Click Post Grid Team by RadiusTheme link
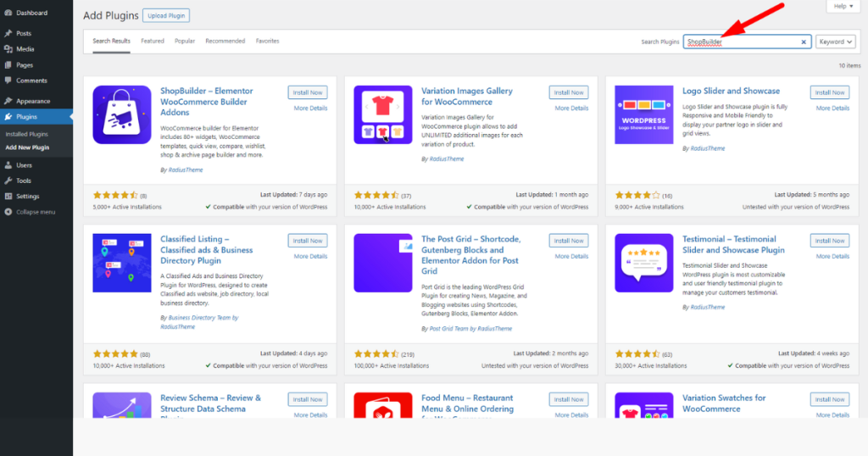The height and width of the screenshot is (456, 868). [470, 329]
